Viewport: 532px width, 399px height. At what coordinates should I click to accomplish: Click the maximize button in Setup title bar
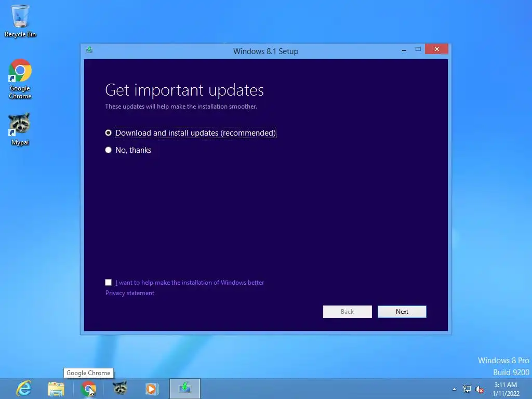[x=418, y=49]
